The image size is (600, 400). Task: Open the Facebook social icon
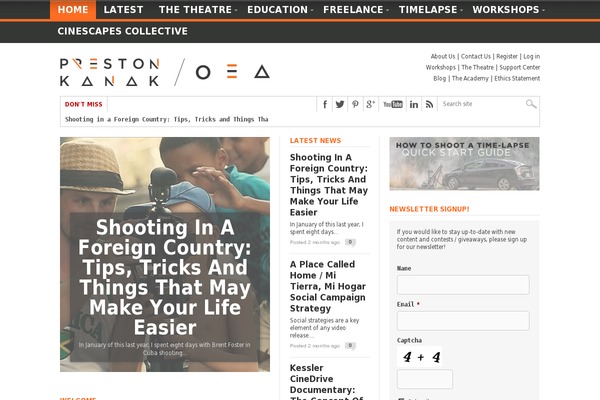coord(326,104)
